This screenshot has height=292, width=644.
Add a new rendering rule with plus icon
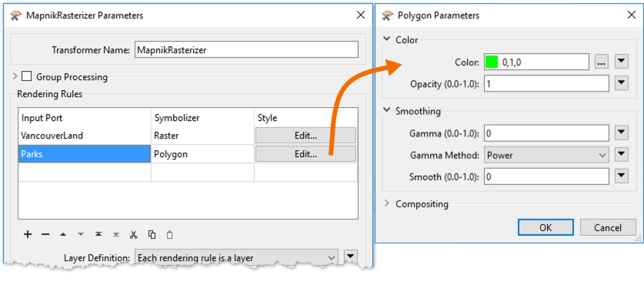pos(28,234)
